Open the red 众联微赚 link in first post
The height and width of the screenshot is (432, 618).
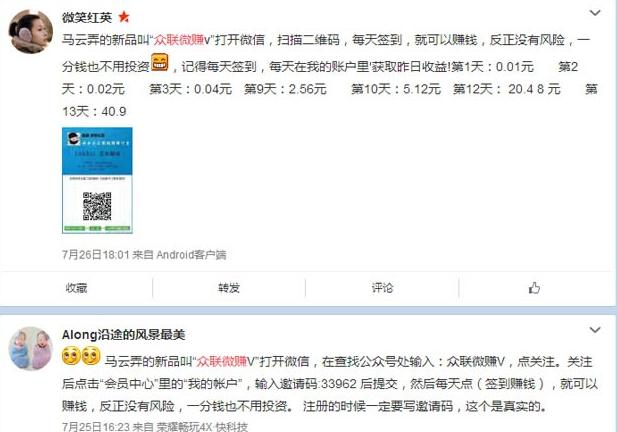pyautogui.click(x=179, y=40)
